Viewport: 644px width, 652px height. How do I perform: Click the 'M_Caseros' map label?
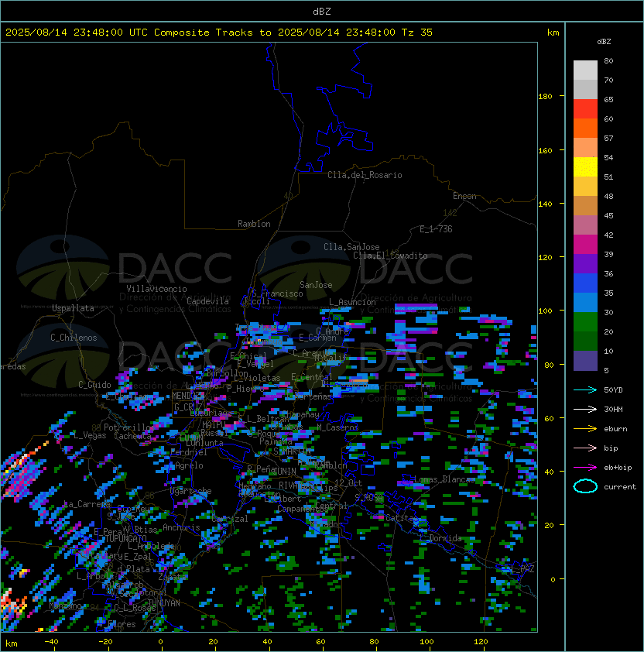click(x=337, y=427)
